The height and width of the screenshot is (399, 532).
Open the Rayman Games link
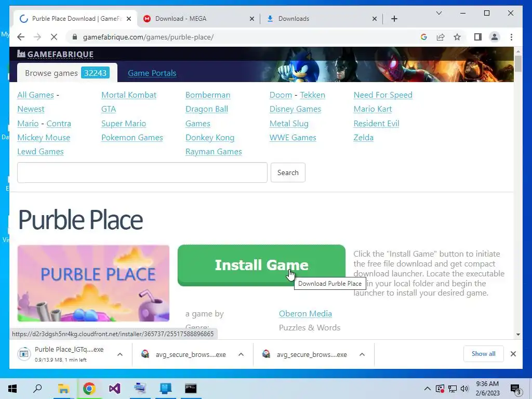click(214, 151)
